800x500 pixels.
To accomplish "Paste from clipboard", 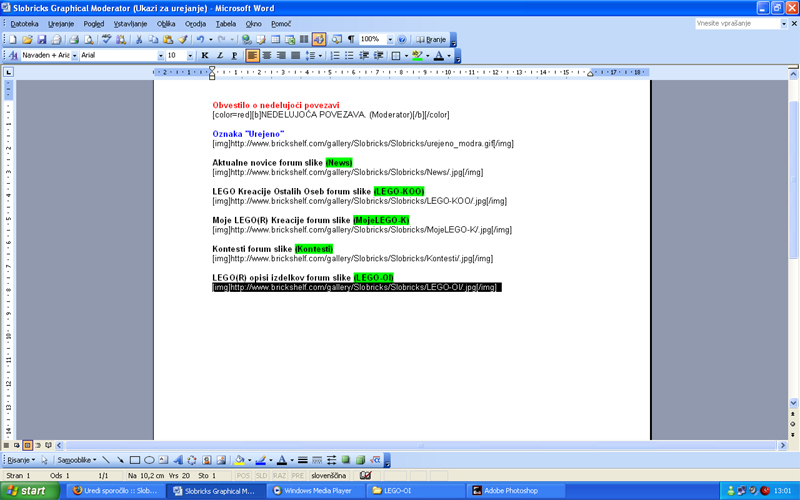I will pos(168,39).
